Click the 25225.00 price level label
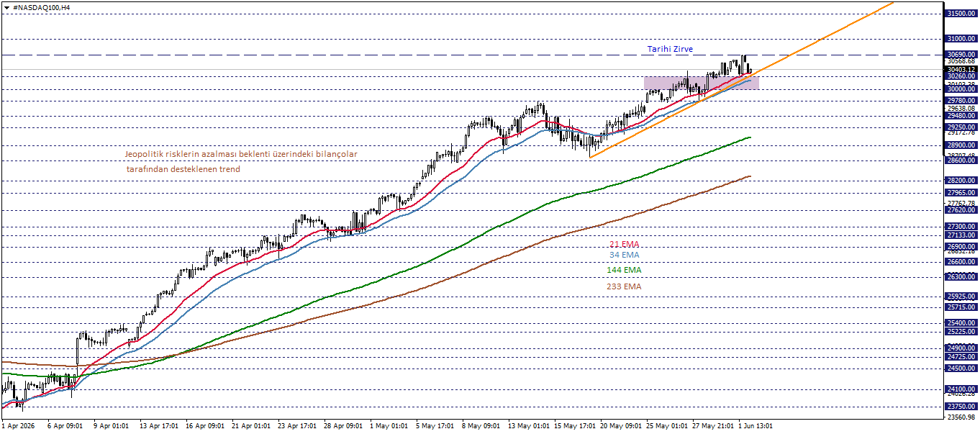This screenshot has width=980, height=434. pos(961,332)
